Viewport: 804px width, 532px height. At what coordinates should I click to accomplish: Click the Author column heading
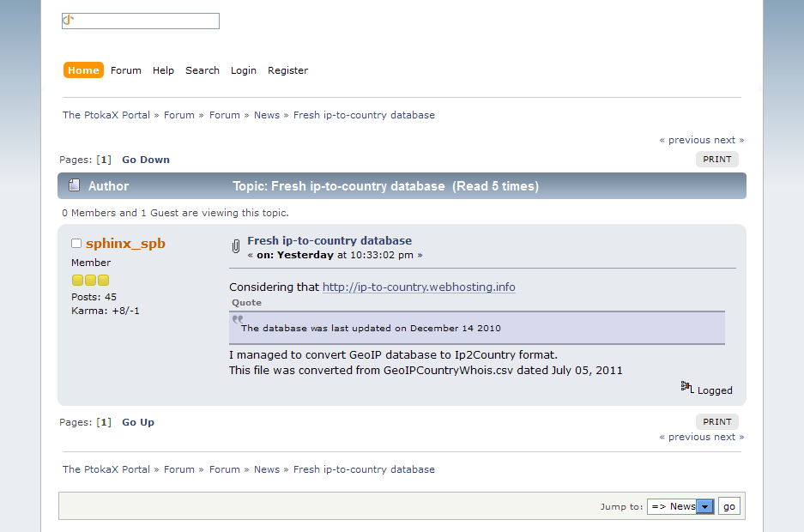click(108, 186)
